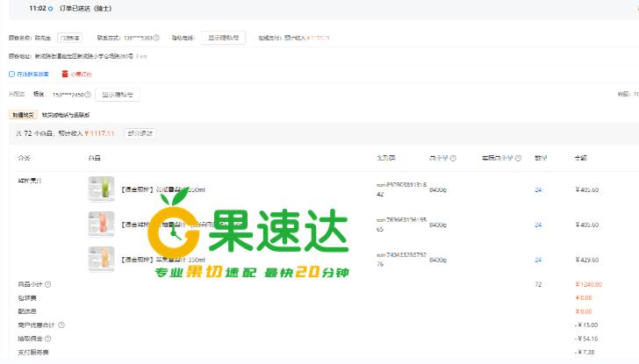Click quantity 24 in the ¥429.60 row
639x364 pixels.
(538, 260)
